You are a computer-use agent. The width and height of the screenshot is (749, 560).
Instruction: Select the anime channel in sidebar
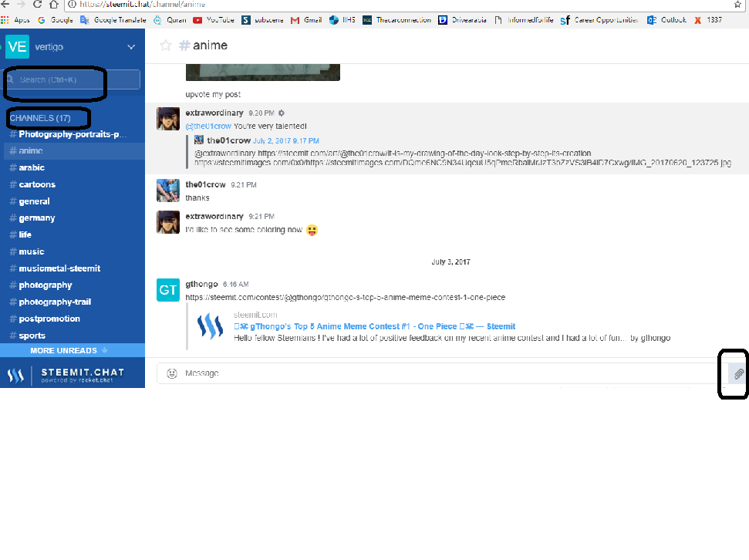pos(73,151)
